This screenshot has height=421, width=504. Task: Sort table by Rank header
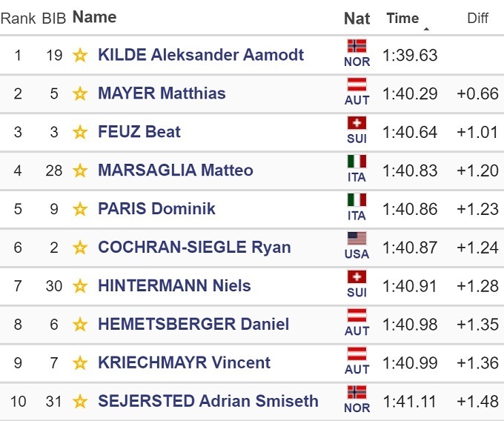coord(18,18)
